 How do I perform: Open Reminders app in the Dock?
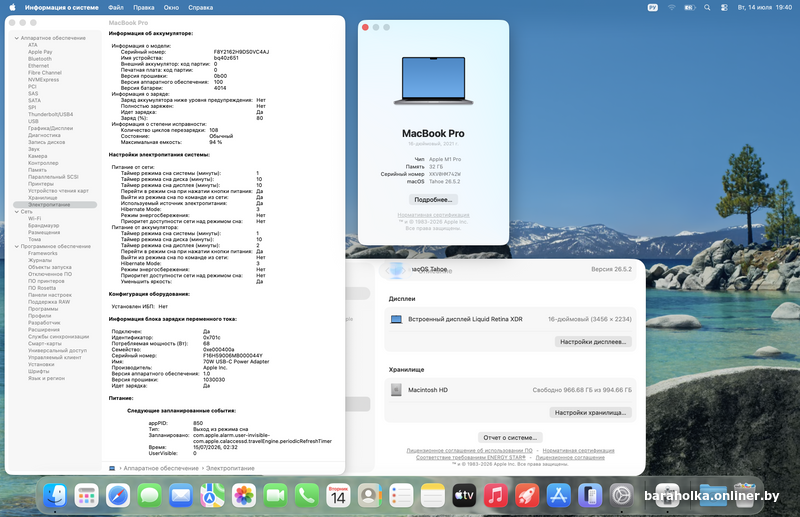402,495
